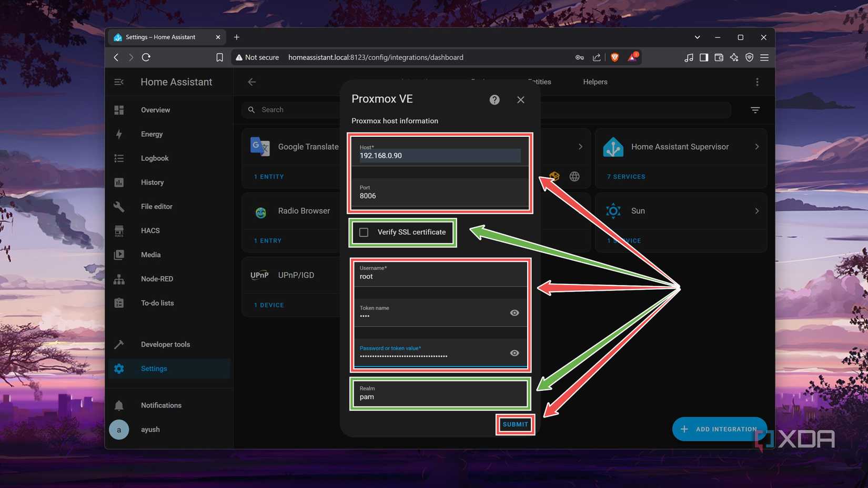868x488 pixels.
Task: Expand the Sun integration card
Action: point(757,210)
